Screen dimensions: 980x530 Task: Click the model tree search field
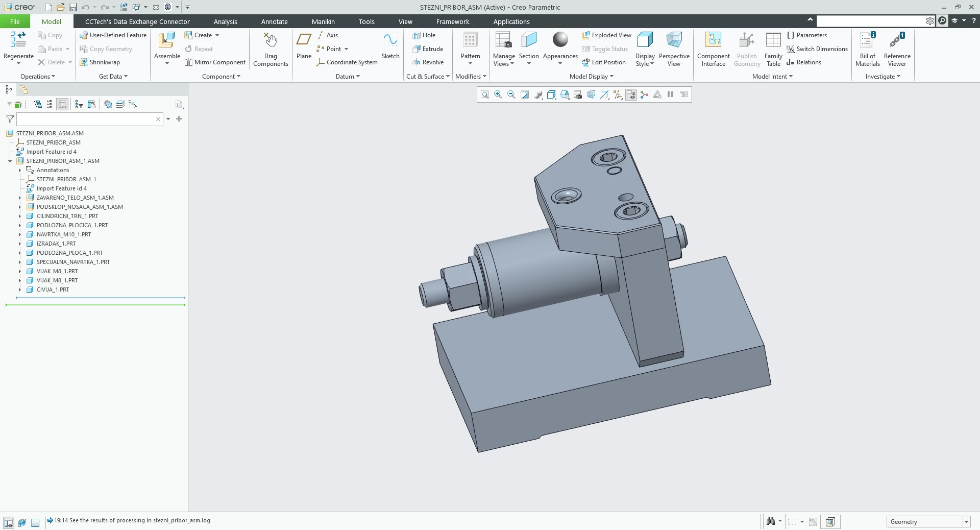click(x=86, y=119)
